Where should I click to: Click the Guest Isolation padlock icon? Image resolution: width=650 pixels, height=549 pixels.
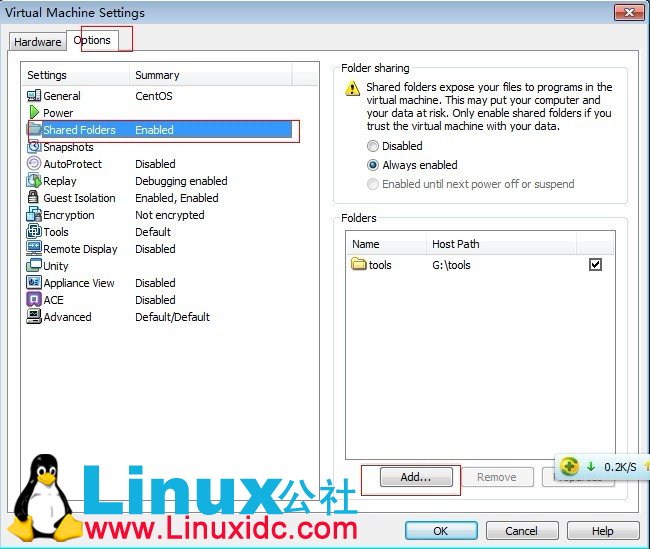pyautogui.click(x=33, y=197)
